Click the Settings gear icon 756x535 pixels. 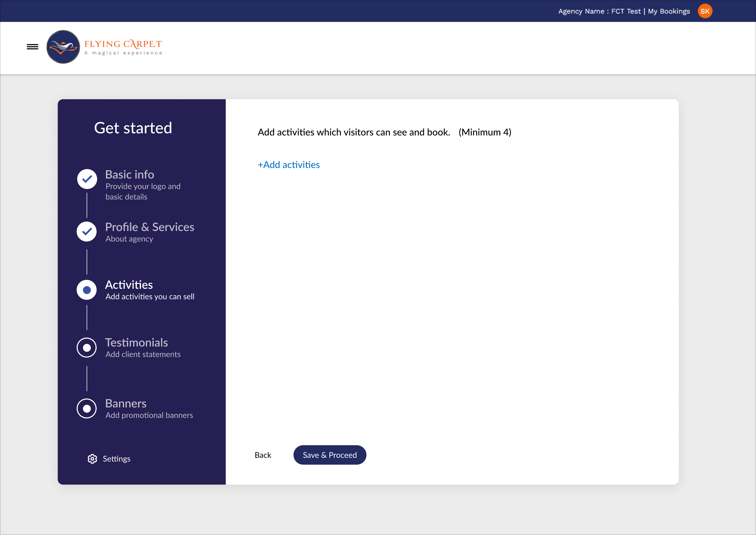point(92,459)
